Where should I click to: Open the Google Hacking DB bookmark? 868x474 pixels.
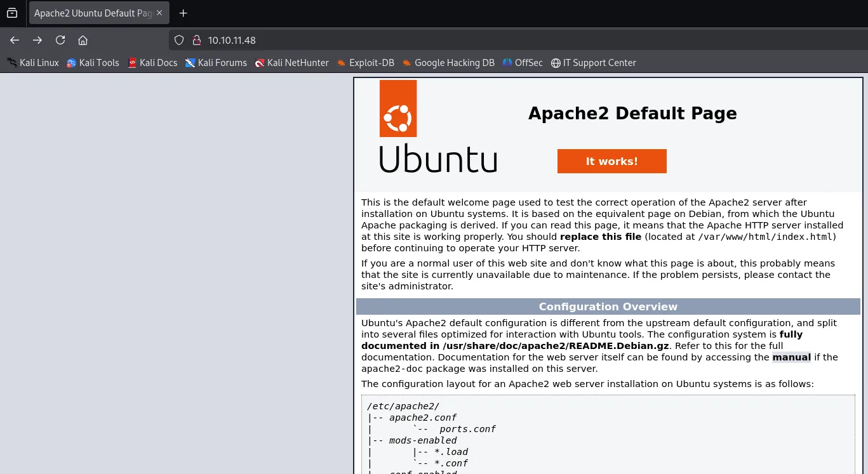(x=448, y=63)
